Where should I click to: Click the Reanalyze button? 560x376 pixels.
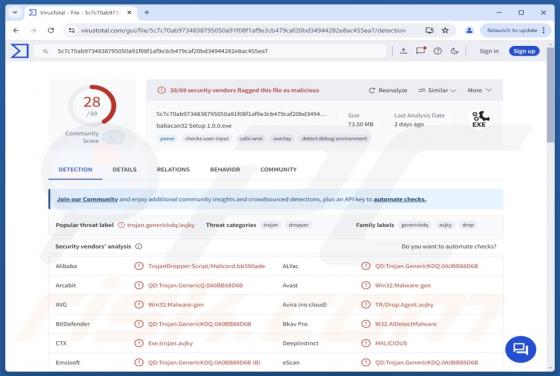click(388, 90)
